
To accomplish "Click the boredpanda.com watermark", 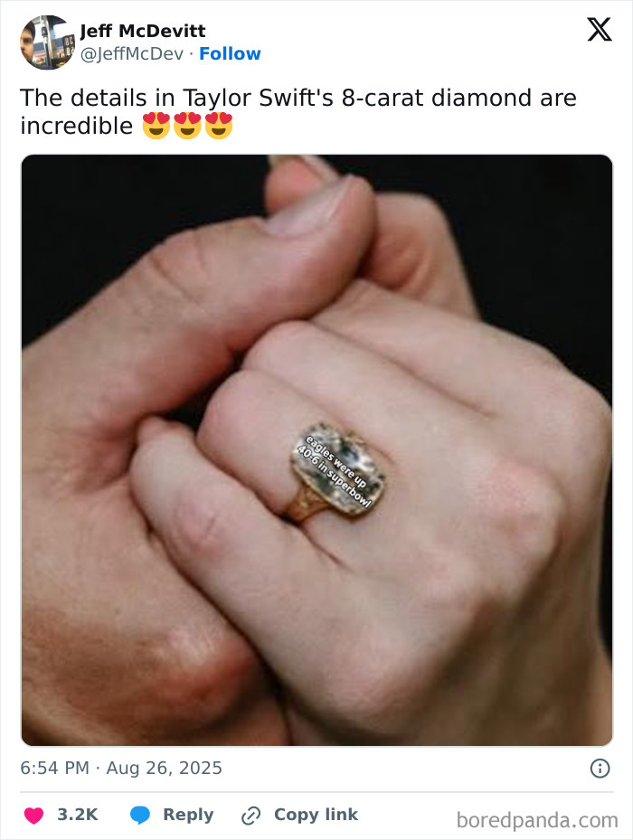I will [x=537, y=820].
